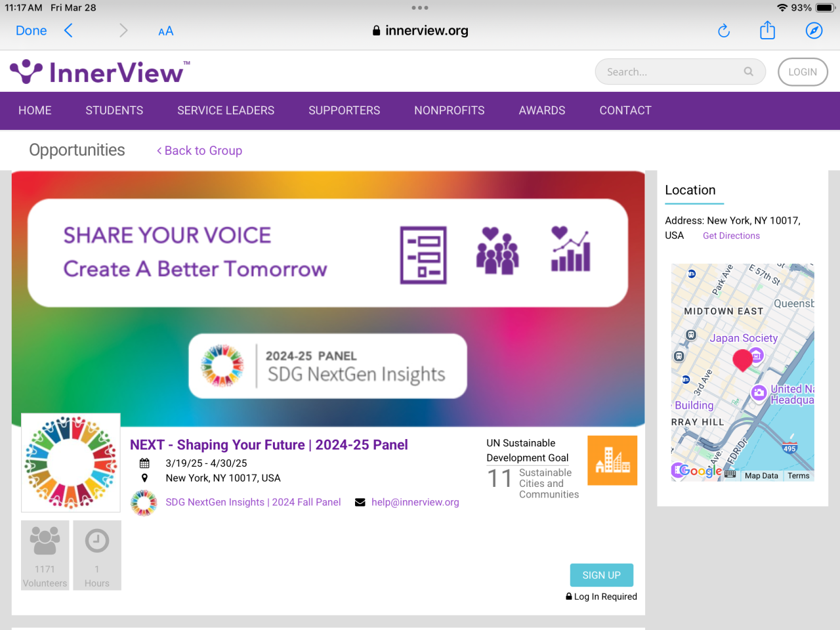Reload the innerview.org page

[x=724, y=31]
